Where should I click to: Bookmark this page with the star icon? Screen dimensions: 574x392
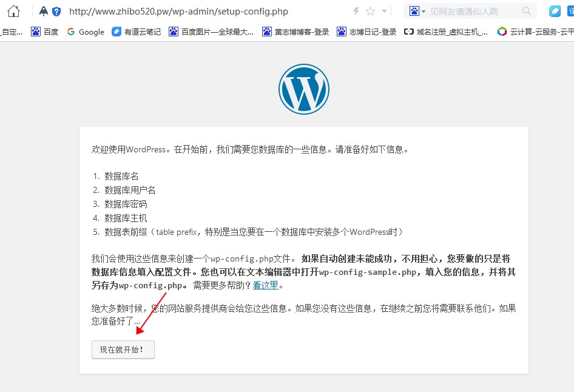pos(370,11)
